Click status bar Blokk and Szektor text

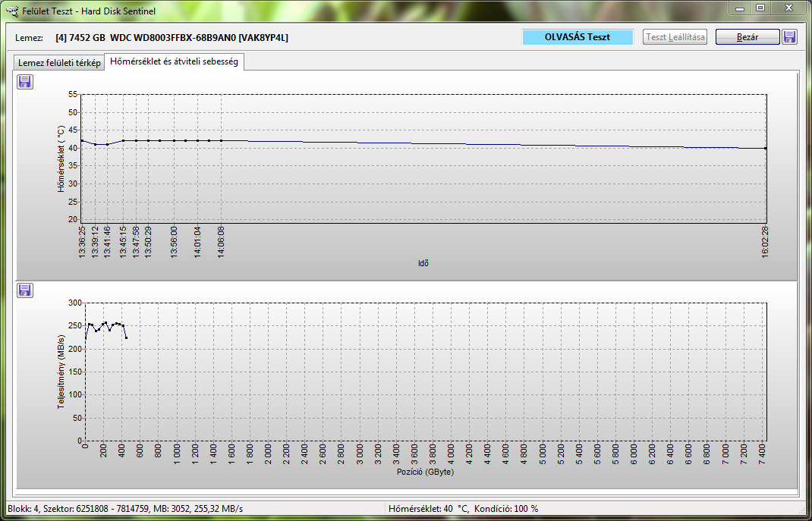point(125,509)
